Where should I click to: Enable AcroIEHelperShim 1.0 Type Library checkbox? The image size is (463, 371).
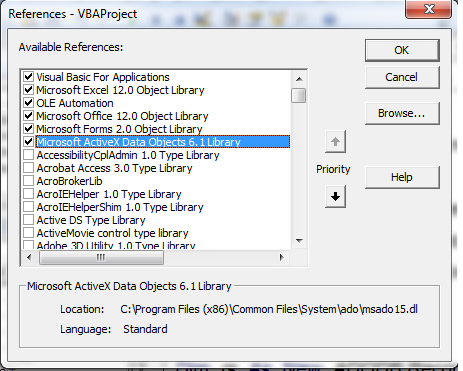[29, 207]
